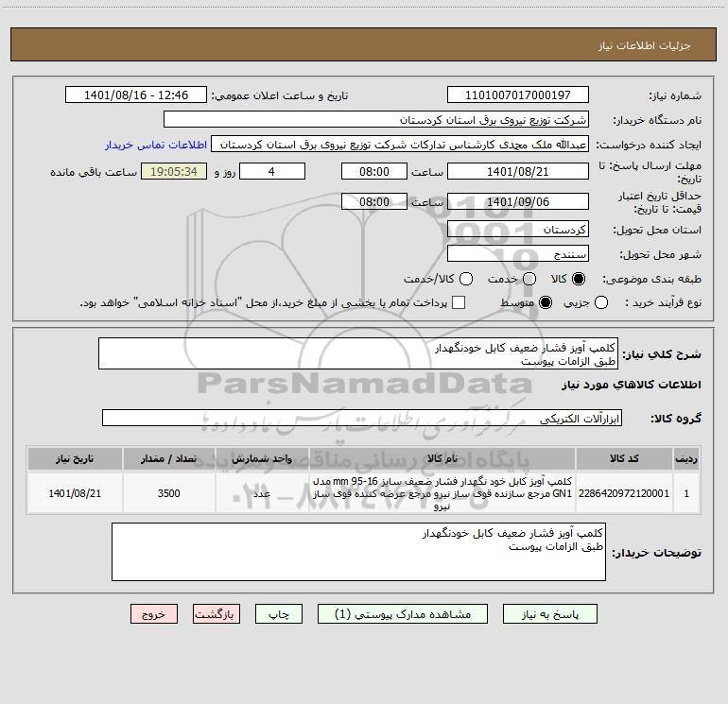This screenshot has height=704, width=728.
Task: Click the remaining days field showing 4
Action: point(272,171)
